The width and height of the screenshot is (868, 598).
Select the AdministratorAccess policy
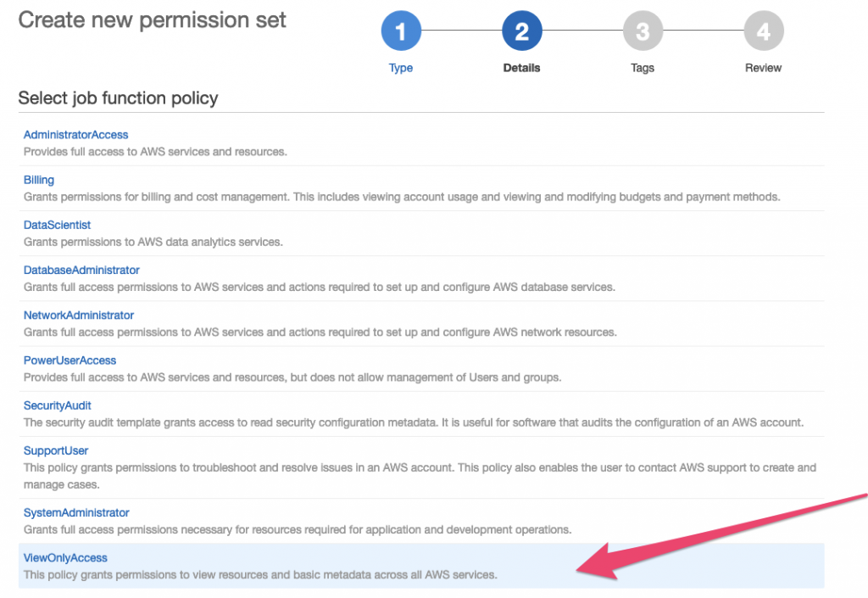(75, 135)
